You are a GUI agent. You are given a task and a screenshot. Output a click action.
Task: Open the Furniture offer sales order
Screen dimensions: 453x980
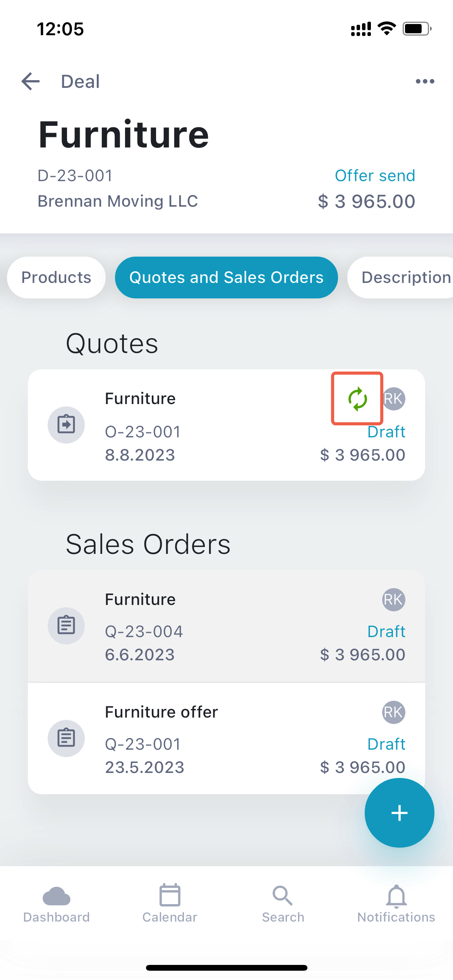point(226,738)
